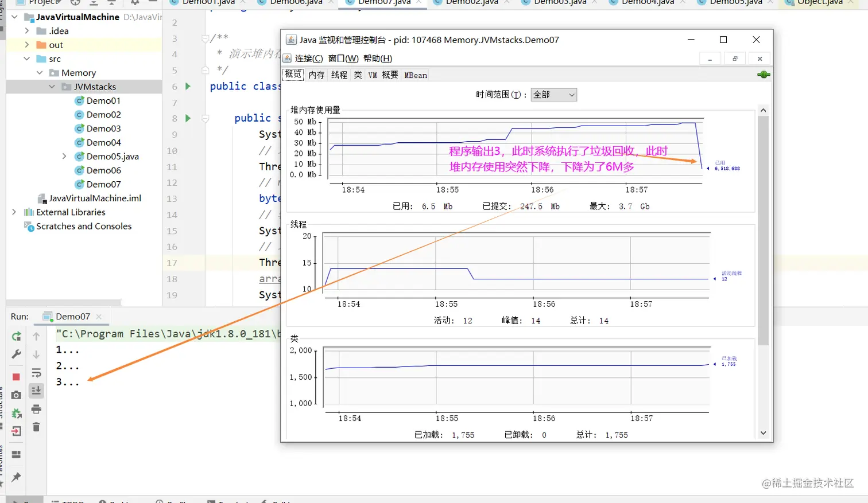Screen dimensions: 868x503
Task: Click the Rerun Demo07 icon
Action: point(16,336)
